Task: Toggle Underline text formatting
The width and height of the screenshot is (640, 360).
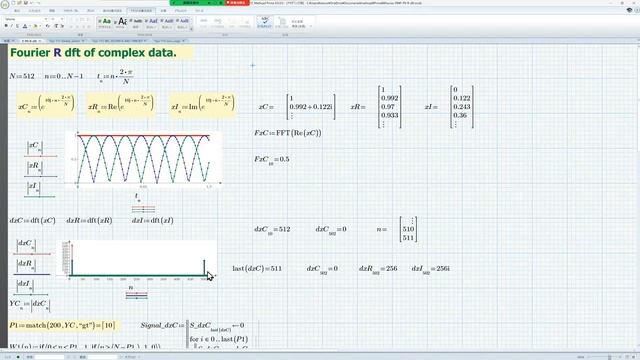Action: coord(17,26)
